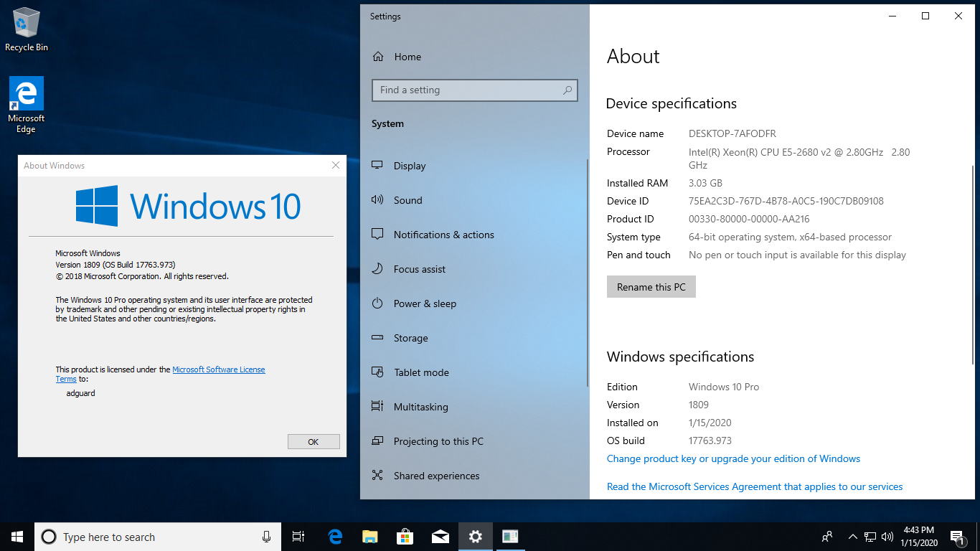This screenshot has height=551, width=980.
Task: Select Display in the Settings sidebar
Action: (x=410, y=166)
